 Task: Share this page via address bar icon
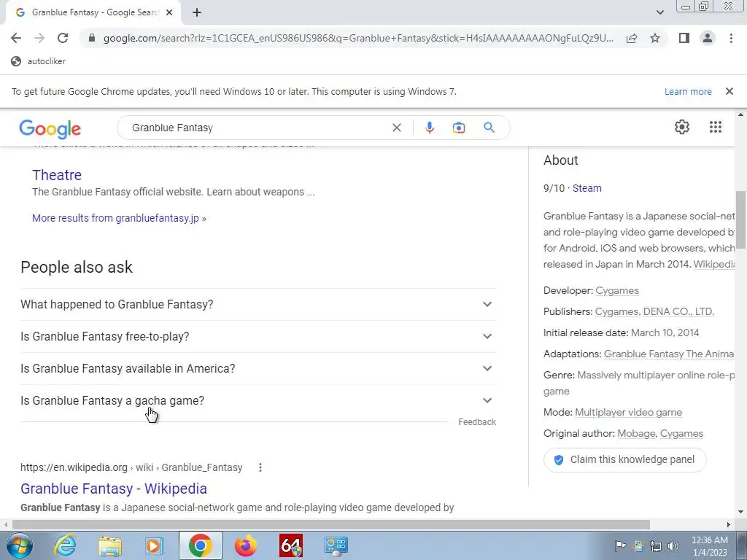coord(632,38)
